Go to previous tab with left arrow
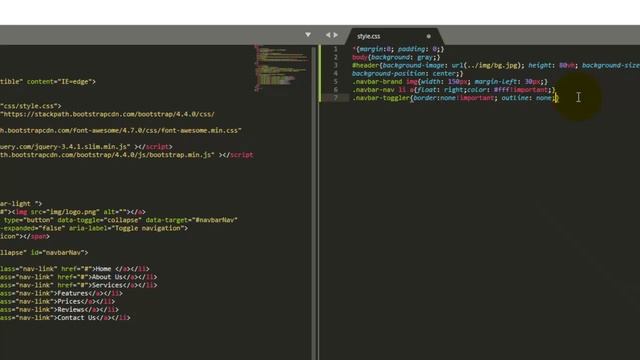640x360 pixels. [x=328, y=35]
